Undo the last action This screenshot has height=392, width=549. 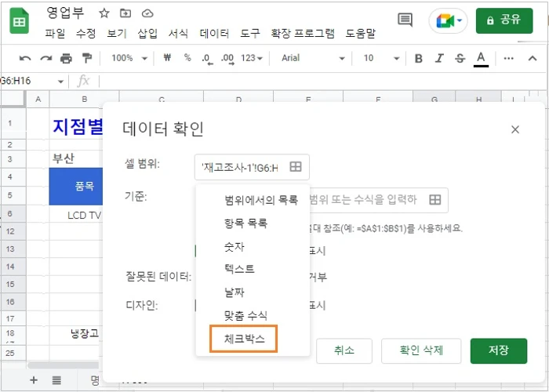pyautogui.click(x=25, y=58)
